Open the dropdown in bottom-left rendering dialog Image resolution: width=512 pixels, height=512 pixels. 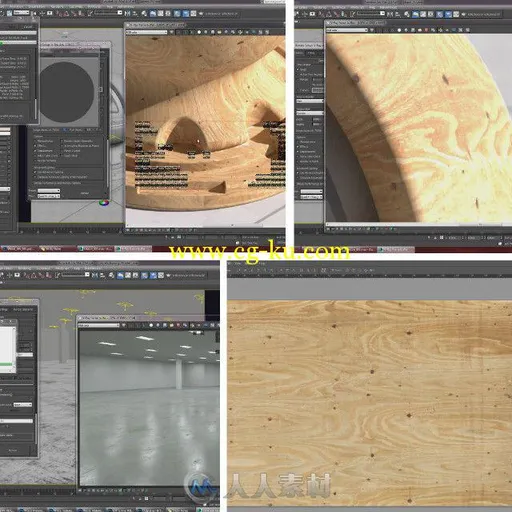pos(23,405)
